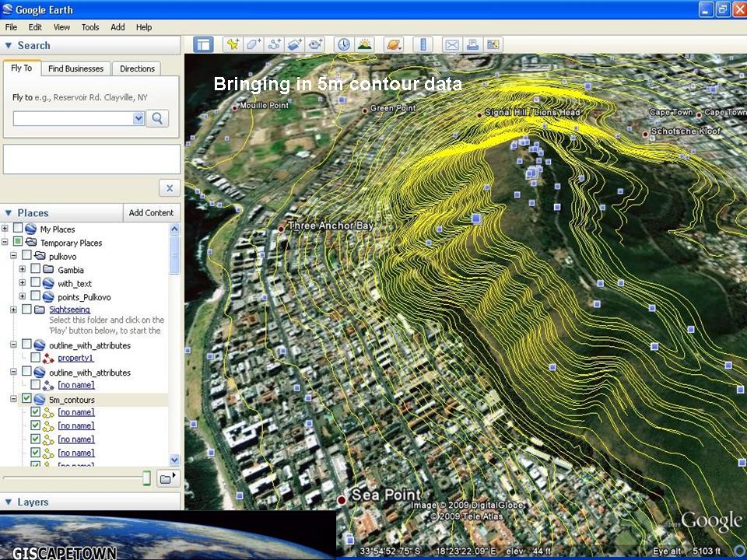Click the Schotsche Kloof placemark dot
This screenshot has width=747, height=560.
(x=646, y=135)
